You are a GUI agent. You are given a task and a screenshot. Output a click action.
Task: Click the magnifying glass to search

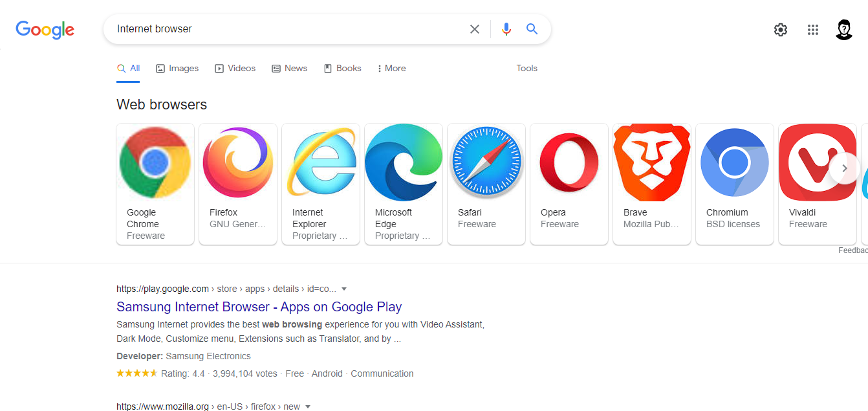pos(532,28)
